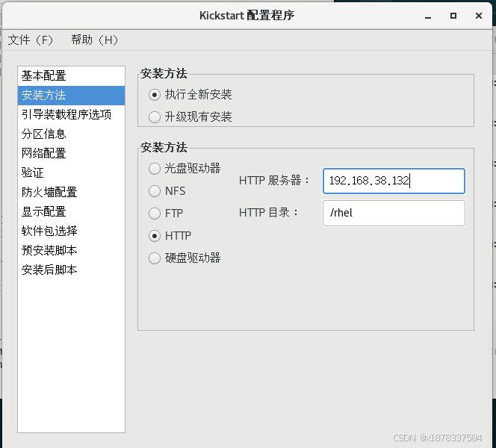Open the 帮助 (H) menu
Viewport: 496px width, 448px height.
[94, 40]
